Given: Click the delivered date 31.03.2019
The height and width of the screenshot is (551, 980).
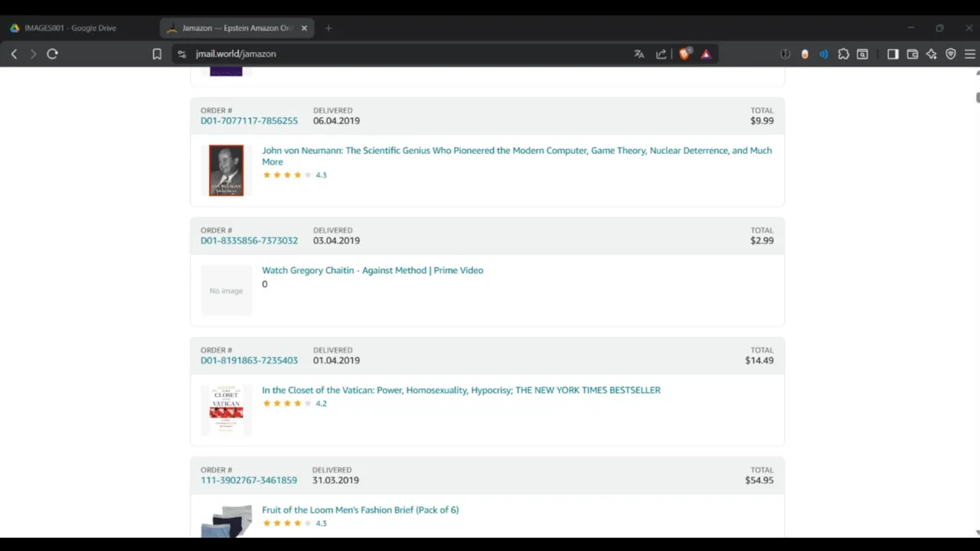Looking at the screenshot, I should click(x=335, y=481).
